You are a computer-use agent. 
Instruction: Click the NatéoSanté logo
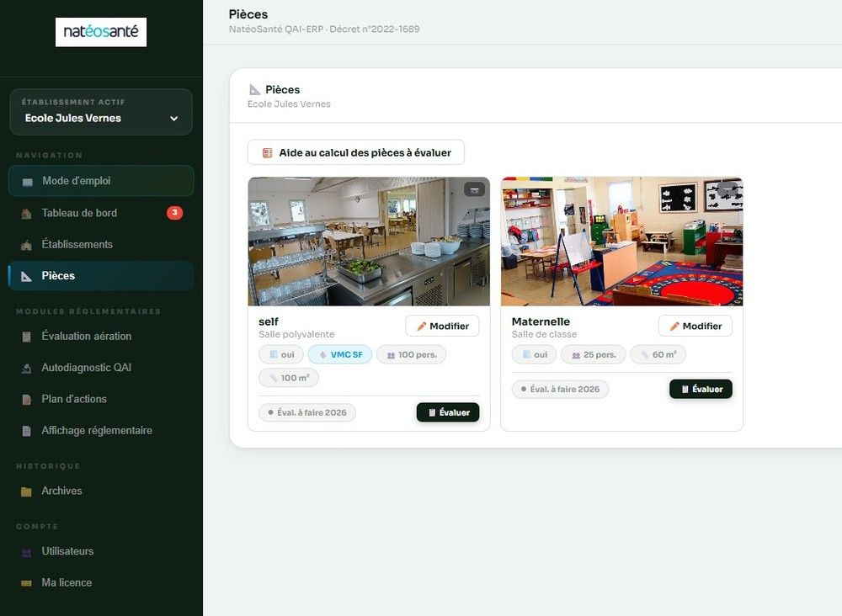click(101, 32)
